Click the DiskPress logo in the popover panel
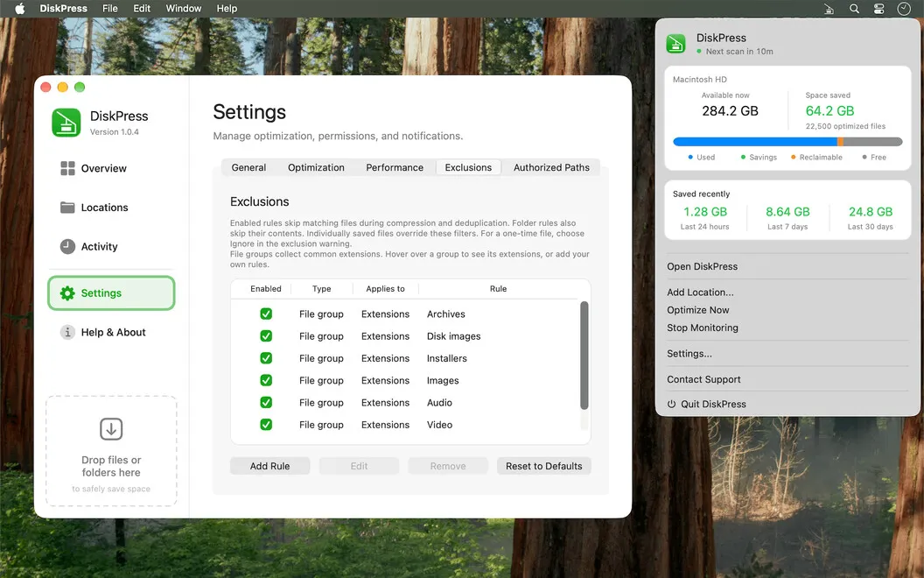Screen dimensions: 924x578 [675, 44]
